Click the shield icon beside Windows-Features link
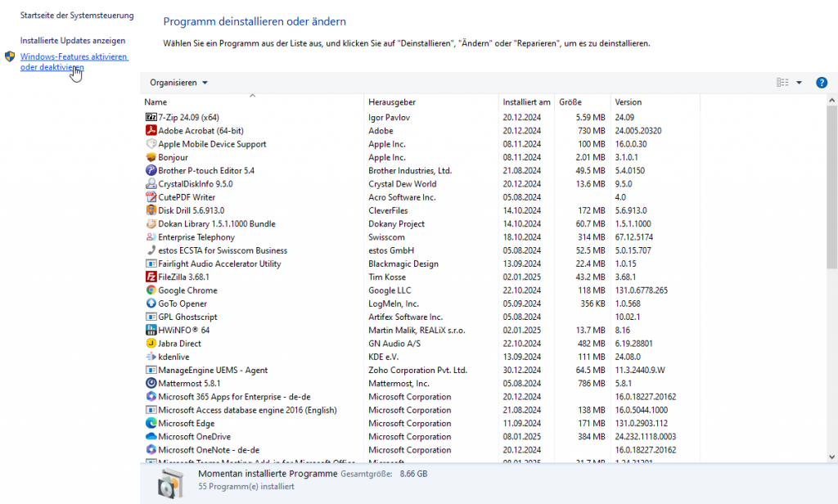This screenshot has width=838, height=504. [9, 57]
